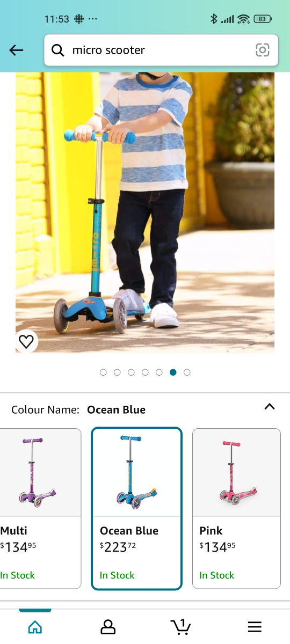Tap the battery indicator in status bar
The image size is (290, 644).
[x=263, y=19]
